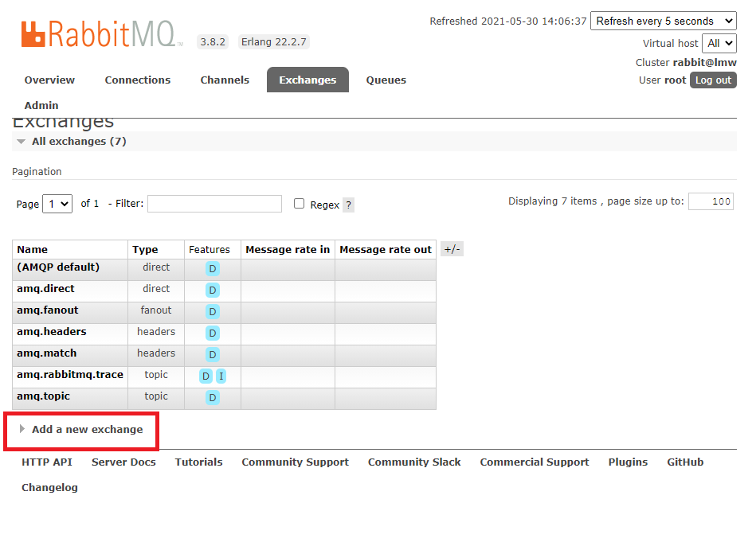Go to the Overview tab

click(x=49, y=80)
